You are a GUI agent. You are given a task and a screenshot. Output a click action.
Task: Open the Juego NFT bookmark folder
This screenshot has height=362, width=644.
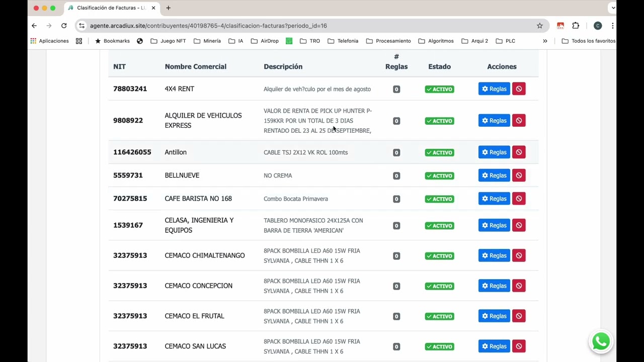pos(168,41)
